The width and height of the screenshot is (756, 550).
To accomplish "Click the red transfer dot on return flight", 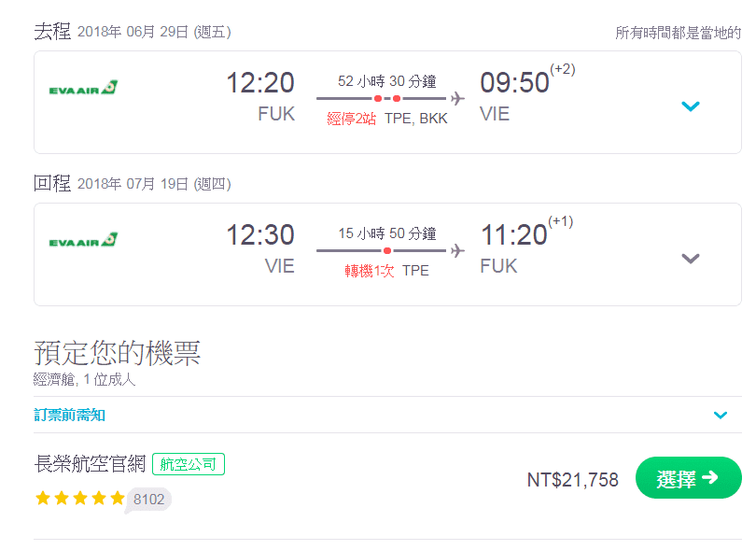I will pos(387,250).
